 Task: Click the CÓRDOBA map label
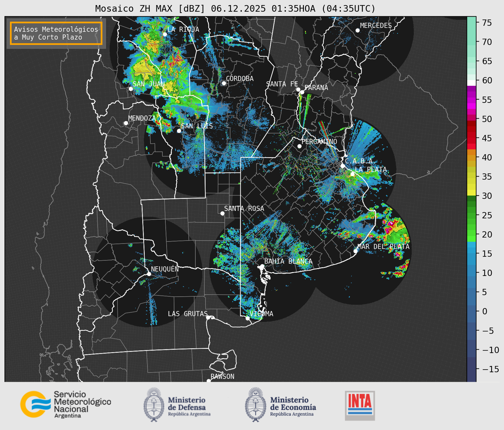click(x=240, y=78)
